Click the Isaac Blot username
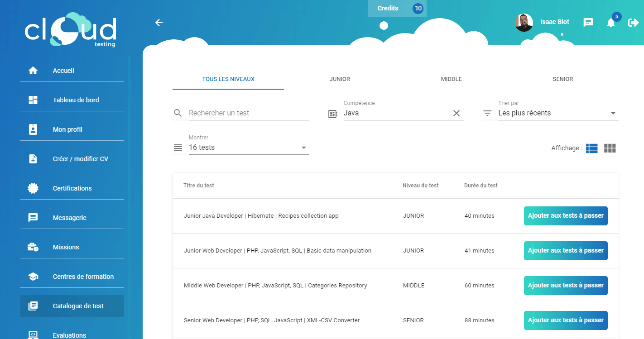The height and width of the screenshot is (339, 644). pyautogui.click(x=555, y=22)
